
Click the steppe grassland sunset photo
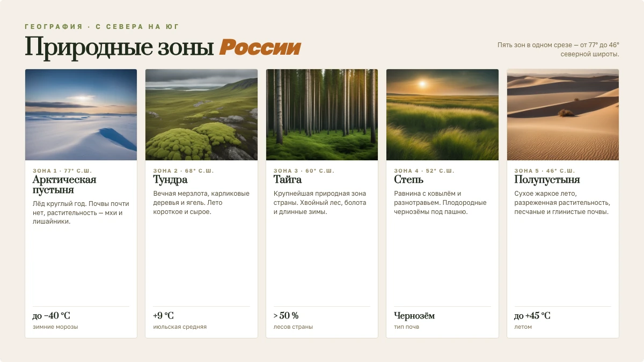point(442,115)
